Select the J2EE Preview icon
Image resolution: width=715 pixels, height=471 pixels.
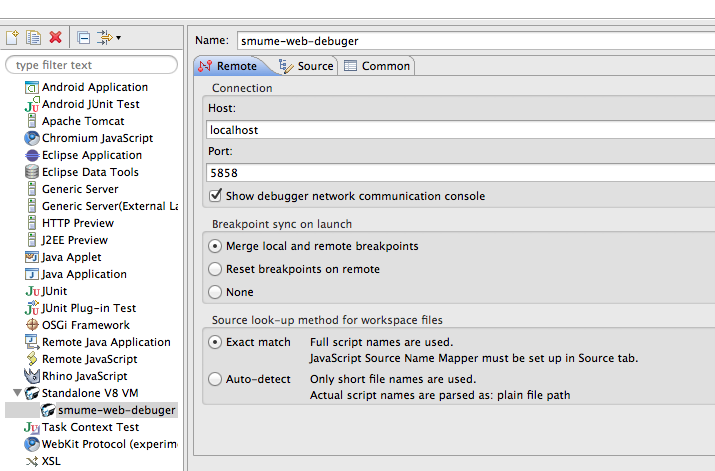click(x=31, y=240)
